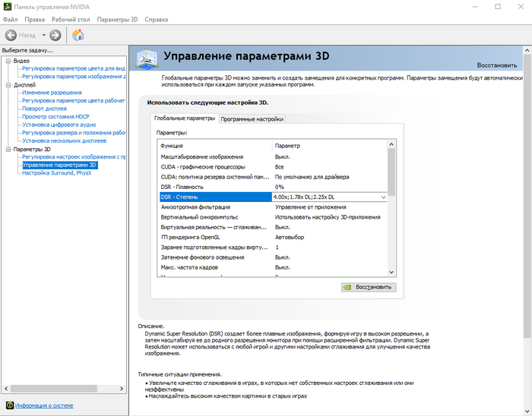Select Затенение фонового освещения row
This screenshot has height=416, width=532.
[x=273, y=257]
